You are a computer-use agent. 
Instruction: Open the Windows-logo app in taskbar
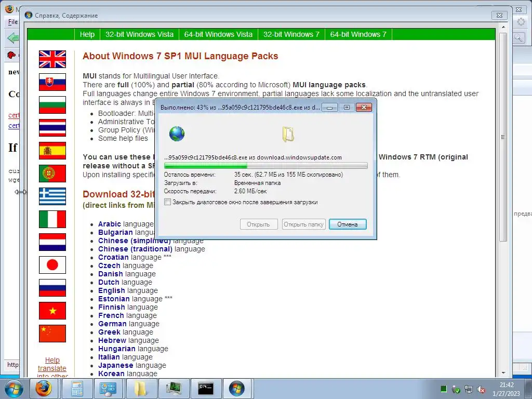[237, 389]
